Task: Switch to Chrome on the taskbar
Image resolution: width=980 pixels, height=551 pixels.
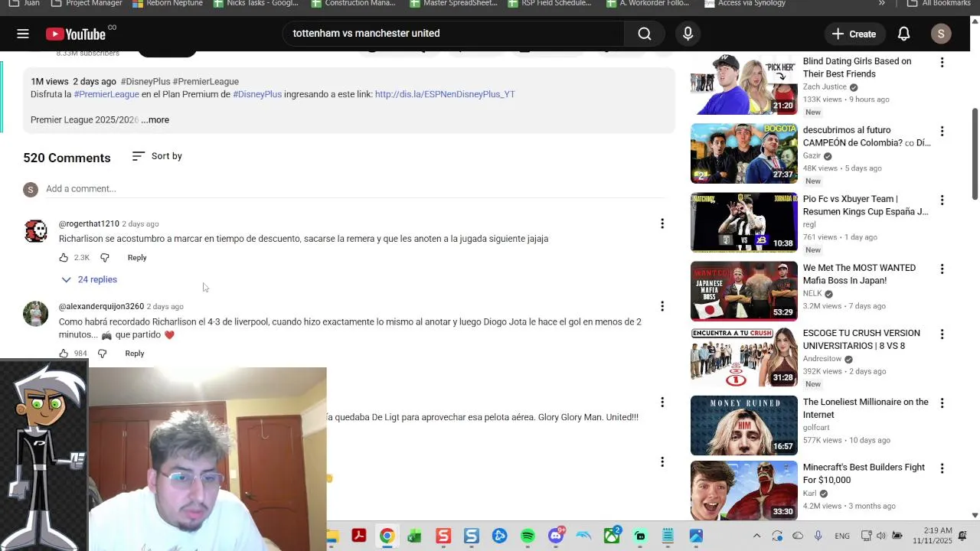Action: (387, 536)
